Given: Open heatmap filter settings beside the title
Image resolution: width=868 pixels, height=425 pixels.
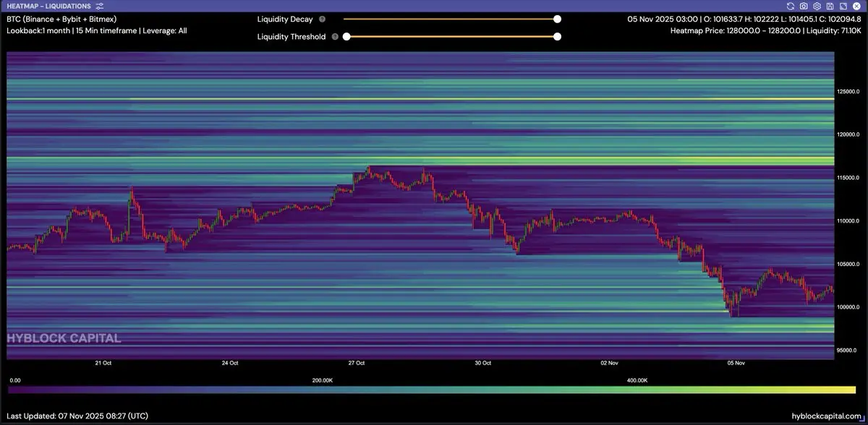Looking at the screenshot, I should [100, 6].
